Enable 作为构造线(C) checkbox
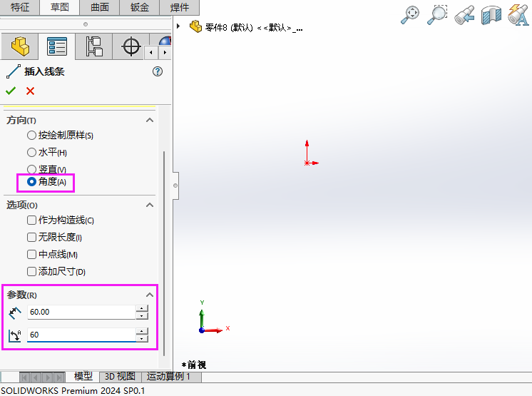The image size is (532, 396). [31, 220]
